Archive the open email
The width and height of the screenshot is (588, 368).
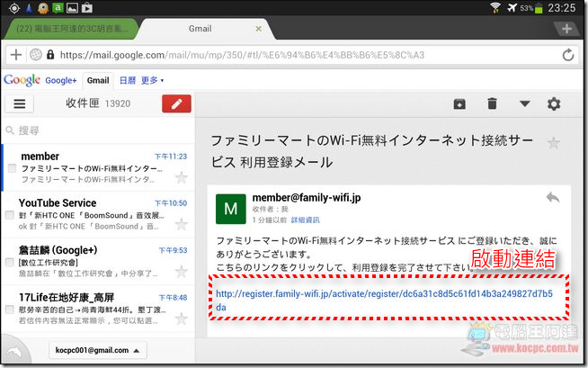coord(459,103)
